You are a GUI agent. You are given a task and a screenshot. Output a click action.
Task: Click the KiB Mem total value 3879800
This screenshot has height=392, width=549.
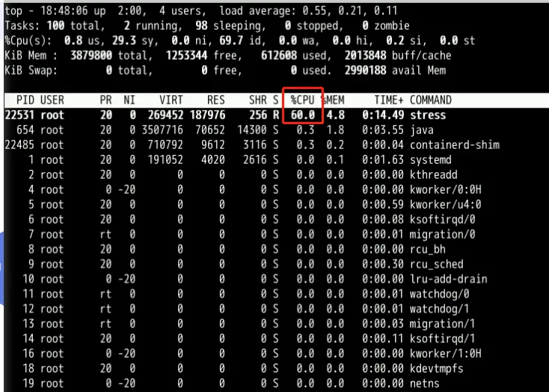(x=91, y=55)
